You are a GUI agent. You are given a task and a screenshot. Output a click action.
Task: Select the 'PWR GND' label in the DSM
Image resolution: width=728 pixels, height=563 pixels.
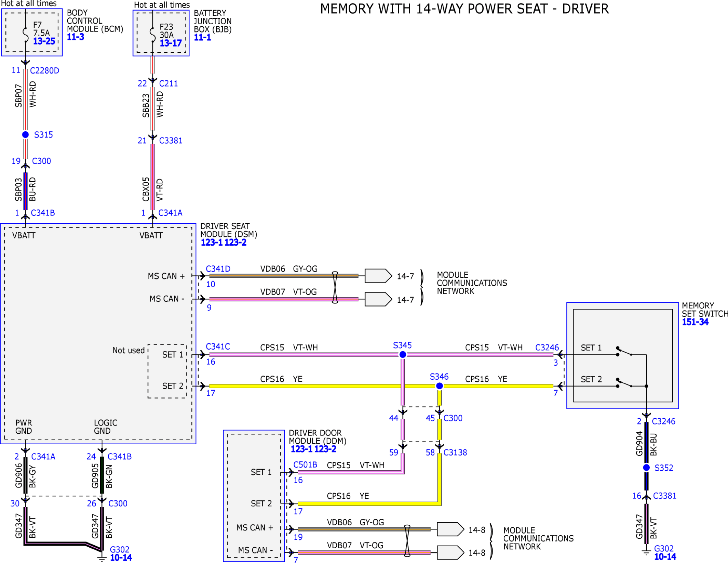24,427
